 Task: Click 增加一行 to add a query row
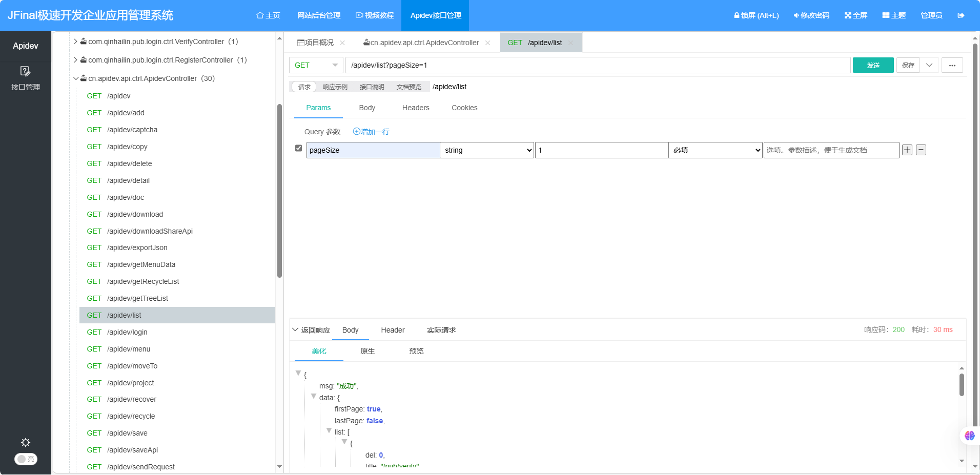click(371, 132)
